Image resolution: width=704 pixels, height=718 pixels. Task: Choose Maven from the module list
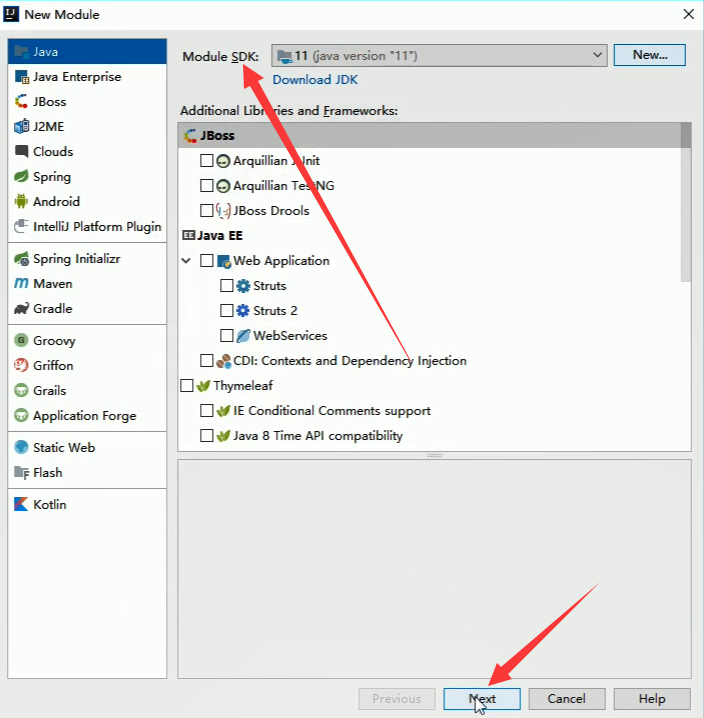click(87, 283)
